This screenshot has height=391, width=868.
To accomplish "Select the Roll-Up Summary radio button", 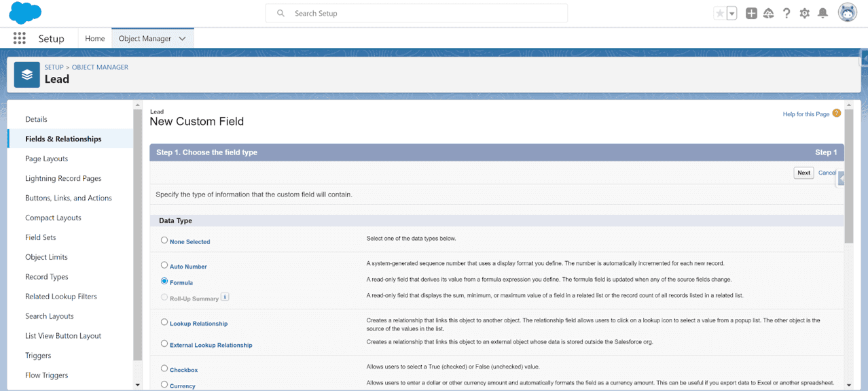I will pyautogui.click(x=164, y=297).
